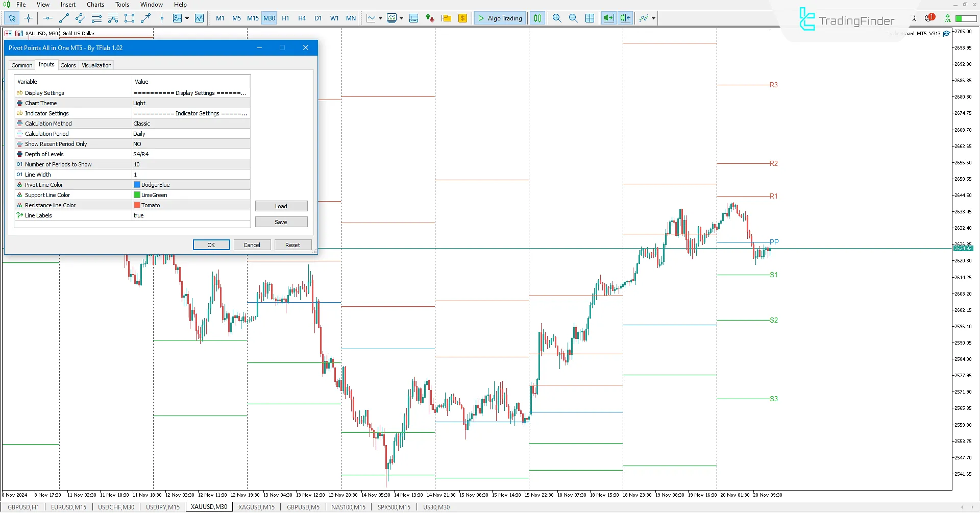Image resolution: width=980 pixels, height=513 pixels.
Task: Click the DodgerBlue pivot line color swatch
Action: click(x=136, y=184)
